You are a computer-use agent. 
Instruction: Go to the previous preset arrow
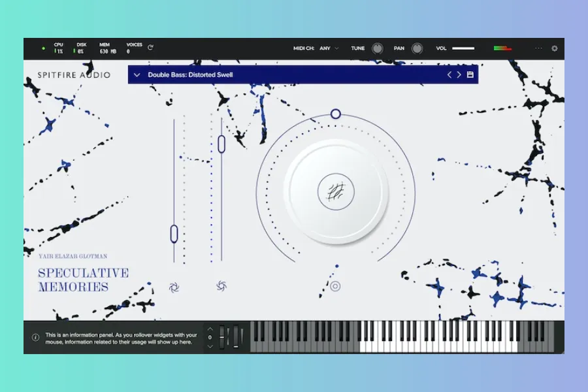(449, 75)
